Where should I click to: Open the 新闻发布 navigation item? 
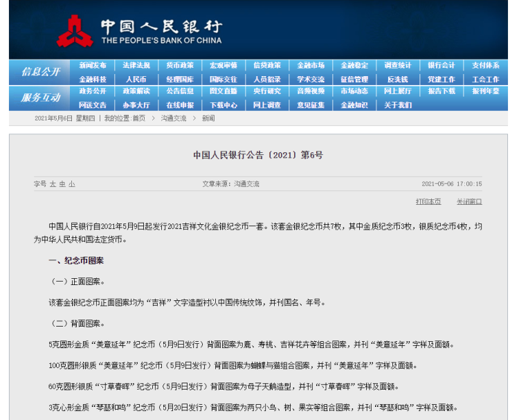(x=92, y=65)
